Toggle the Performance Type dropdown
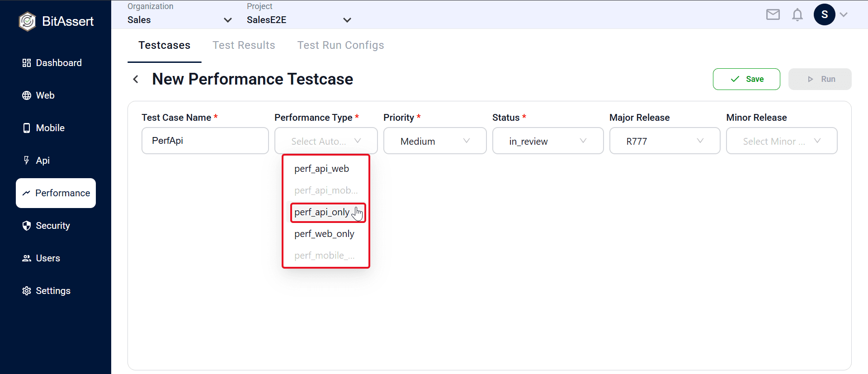868x374 pixels. tap(326, 141)
